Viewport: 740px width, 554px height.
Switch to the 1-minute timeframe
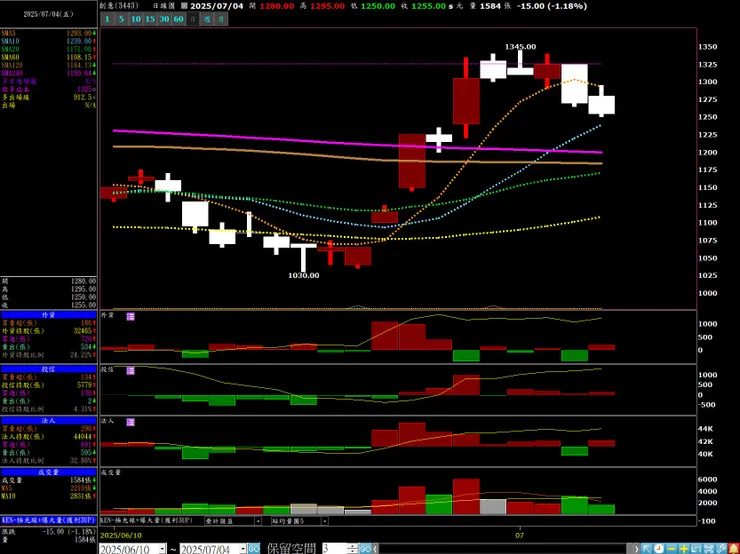[x=107, y=19]
